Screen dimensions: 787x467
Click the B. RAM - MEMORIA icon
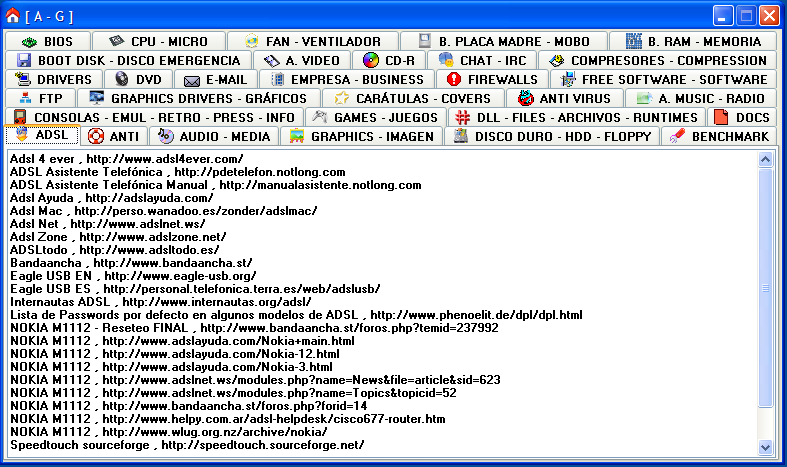coord(633,41)
